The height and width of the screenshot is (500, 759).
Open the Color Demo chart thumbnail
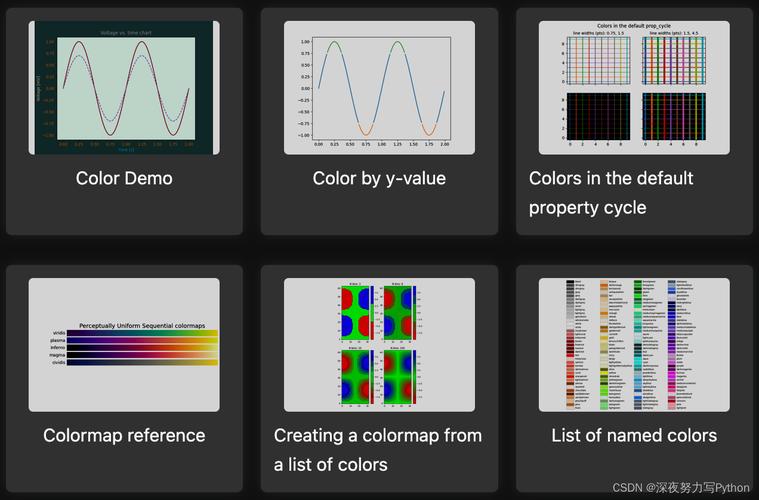(124, 88)
